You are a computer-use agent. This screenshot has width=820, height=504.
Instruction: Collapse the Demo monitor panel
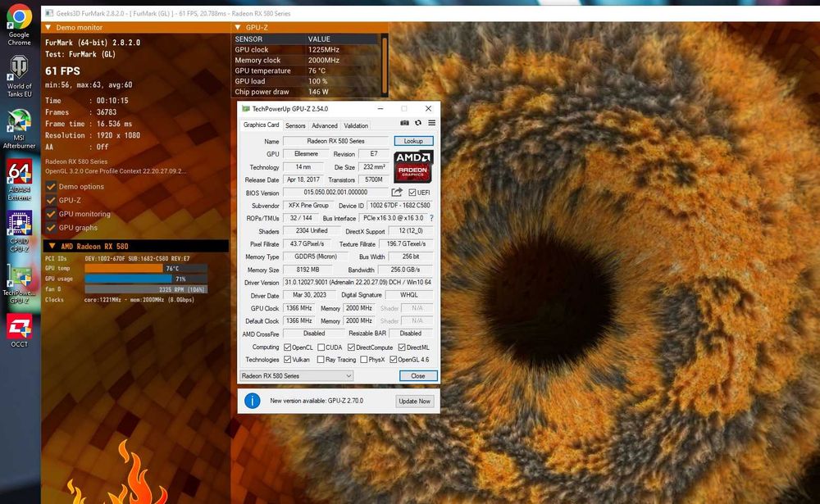(48, 27)
